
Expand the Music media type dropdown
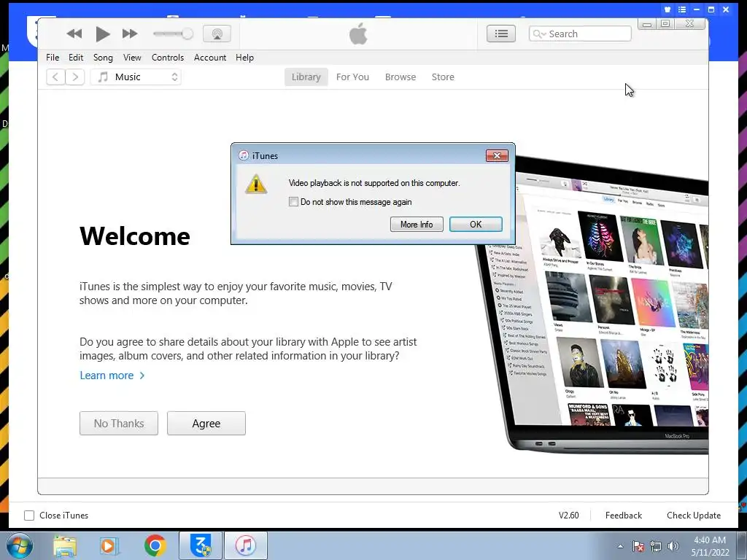click(136, 77)
